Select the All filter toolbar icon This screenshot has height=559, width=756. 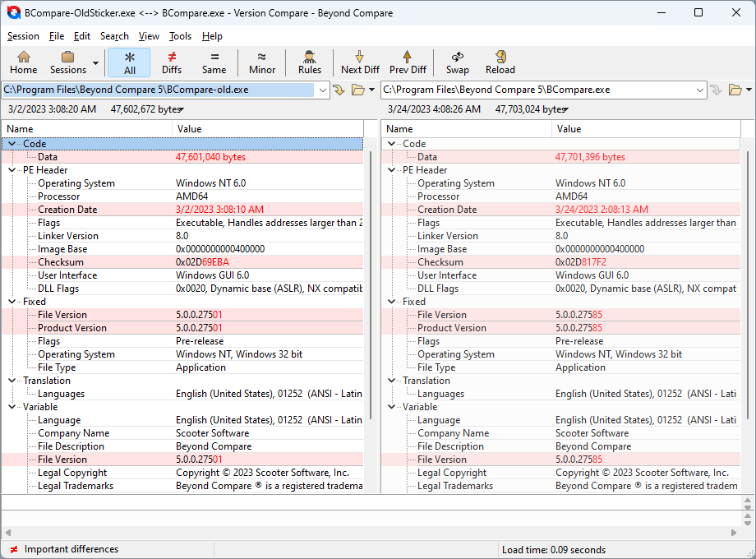pyautogui.click(x=129, y=62)
